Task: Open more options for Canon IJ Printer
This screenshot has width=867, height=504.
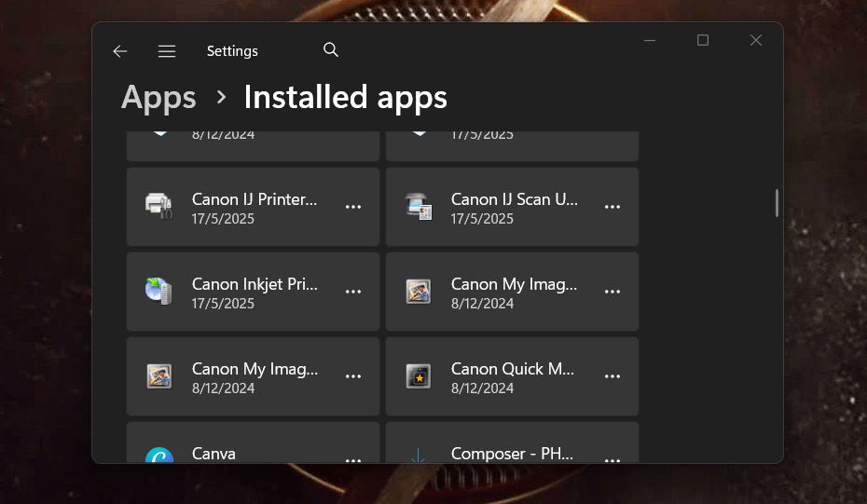Action: pyautogui.click(x=353, y=207)
